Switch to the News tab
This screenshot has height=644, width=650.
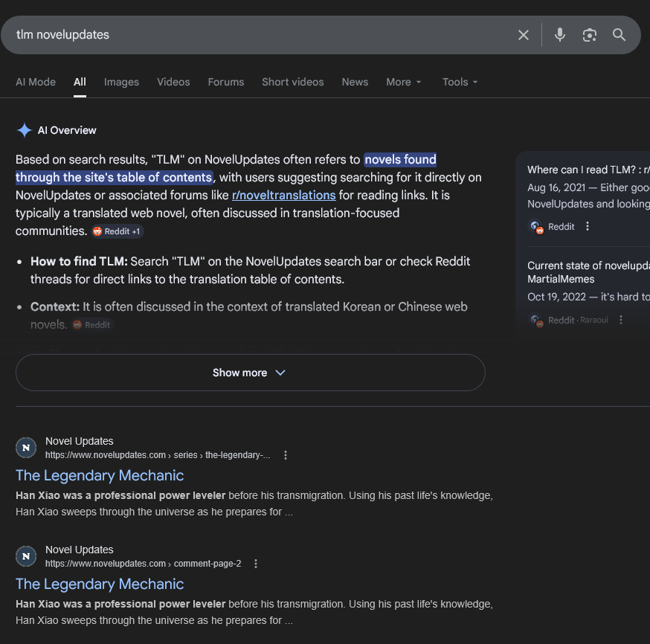pos(355,82)
